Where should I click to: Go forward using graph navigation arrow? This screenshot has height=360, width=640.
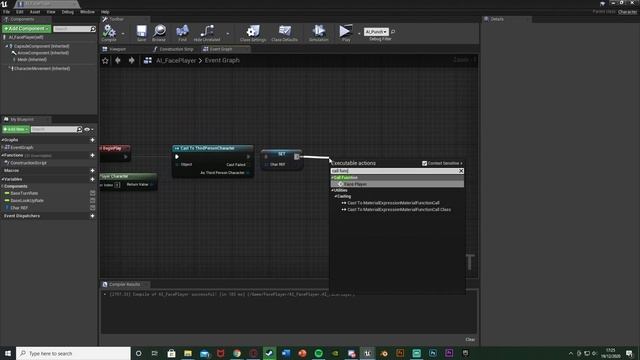click(x=131, y=60)
